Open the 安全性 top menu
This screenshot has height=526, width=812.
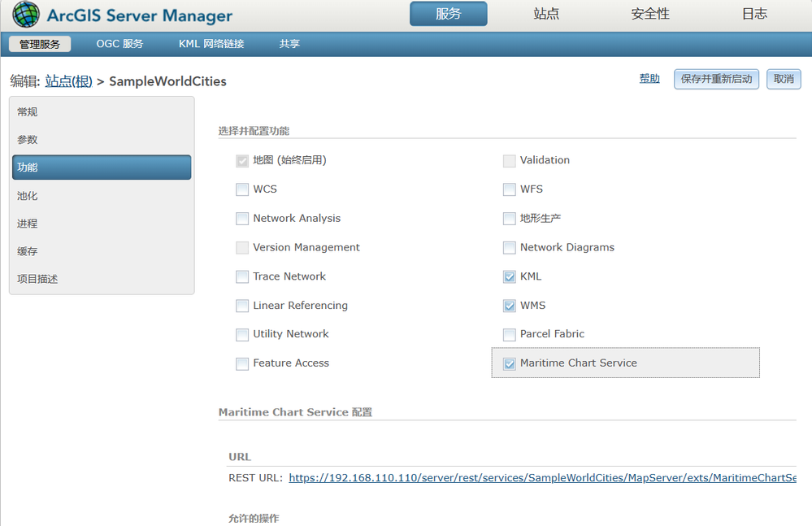[650, 14]
